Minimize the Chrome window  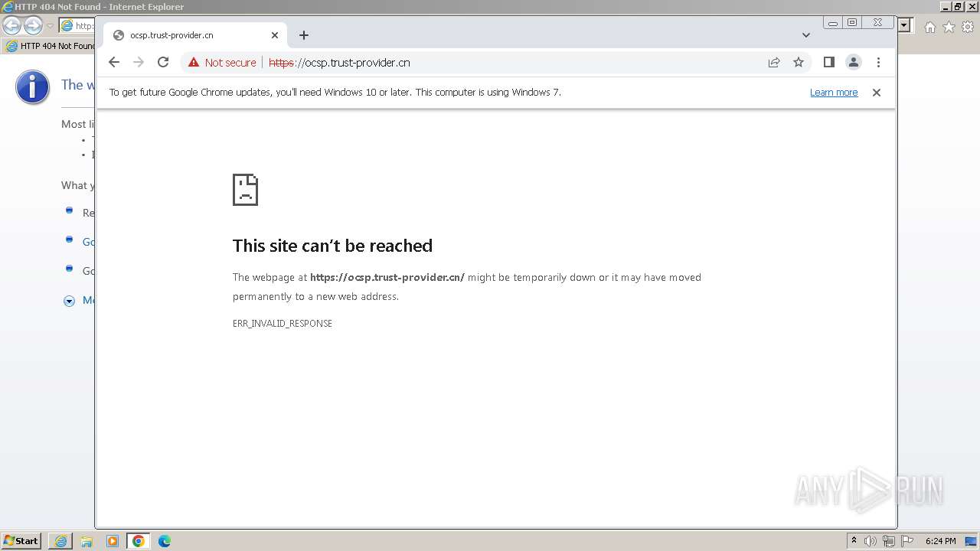click(x=833, y=23)
